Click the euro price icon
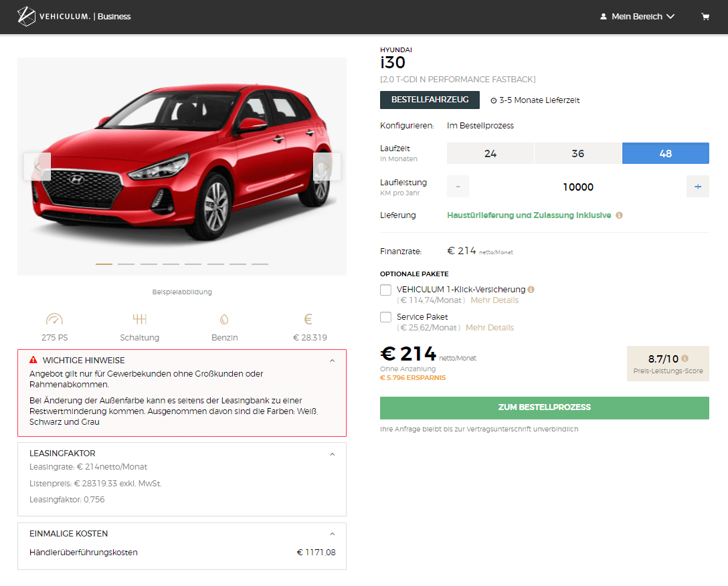Viewport: 728px width, 586px height. pos(308,319)
